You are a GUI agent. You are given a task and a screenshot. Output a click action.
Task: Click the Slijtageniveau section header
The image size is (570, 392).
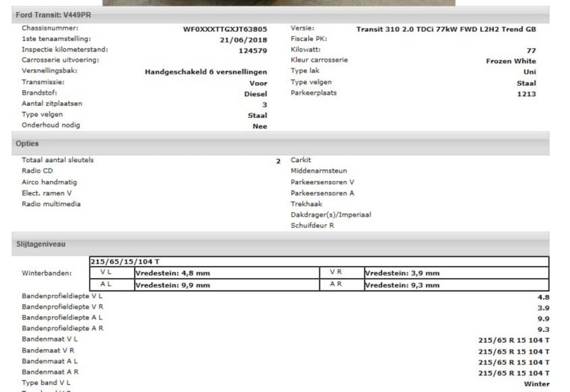pyautogui.click(x=40, y=244)
